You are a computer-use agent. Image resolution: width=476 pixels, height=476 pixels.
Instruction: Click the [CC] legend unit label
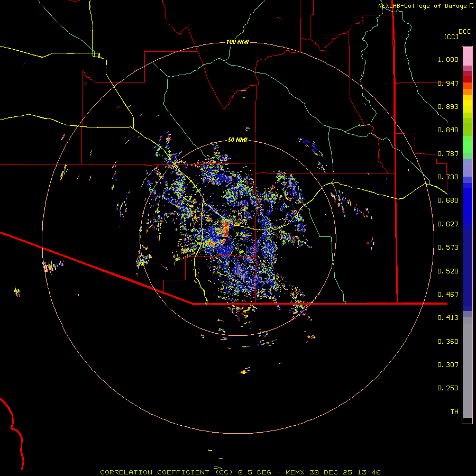coord(451,36)
